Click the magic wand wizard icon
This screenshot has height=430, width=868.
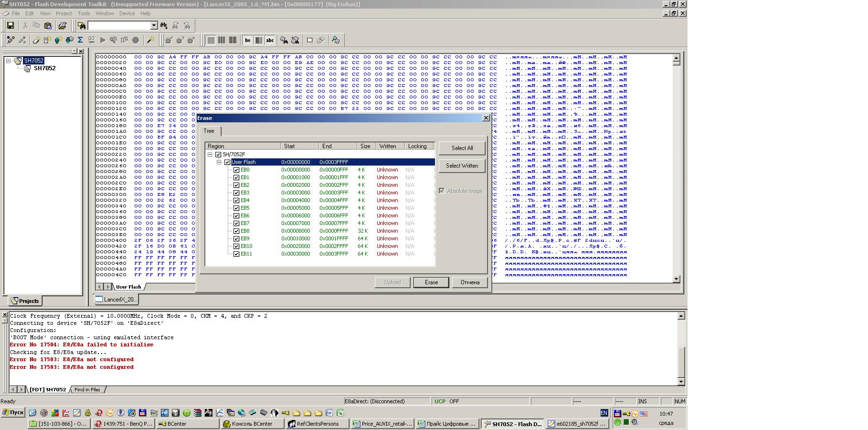[x=150, y=40]
